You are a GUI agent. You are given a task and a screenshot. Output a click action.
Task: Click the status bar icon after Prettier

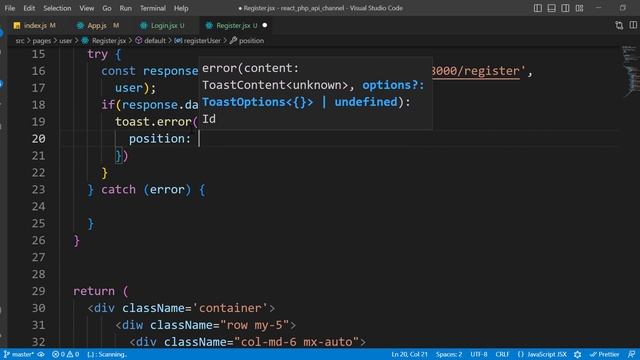click(631, 354)
